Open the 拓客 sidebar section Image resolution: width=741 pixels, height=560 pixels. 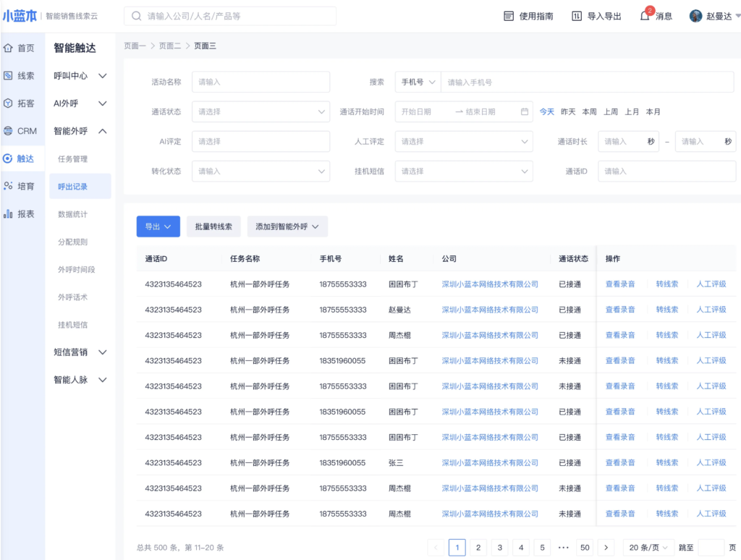click(x=22, y=103)
